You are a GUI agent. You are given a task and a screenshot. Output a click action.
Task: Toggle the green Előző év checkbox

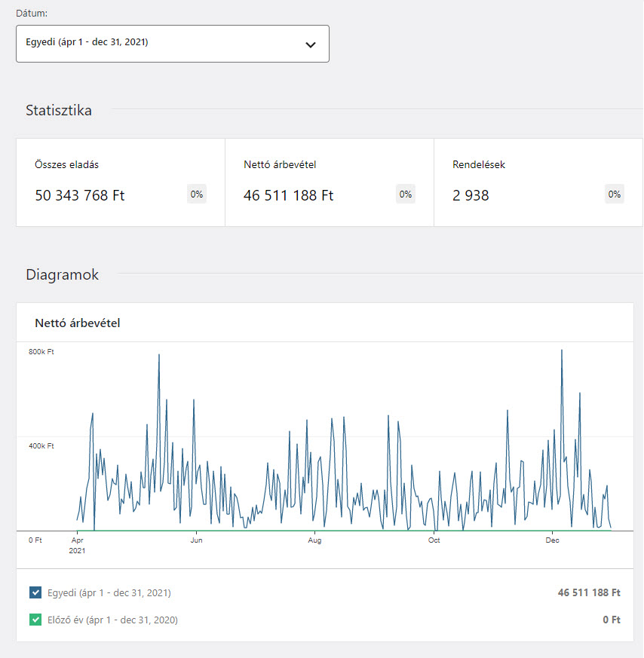[35, 620]
